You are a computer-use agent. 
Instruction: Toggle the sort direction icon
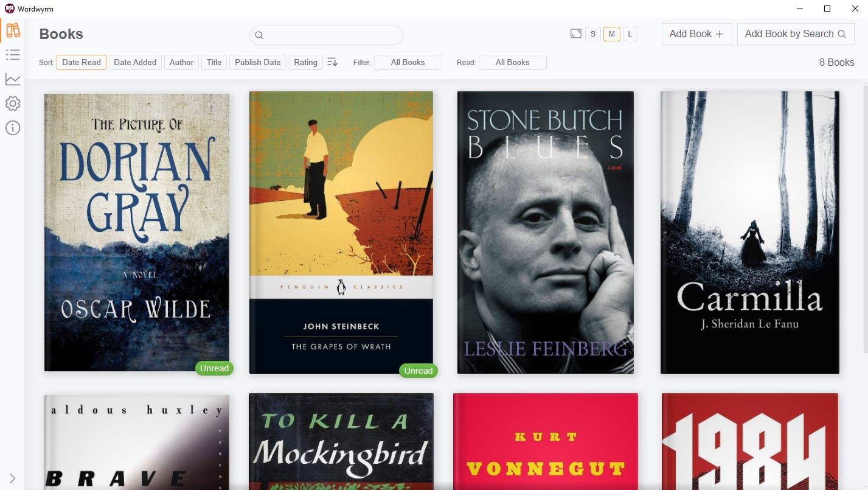pos(332,62)
